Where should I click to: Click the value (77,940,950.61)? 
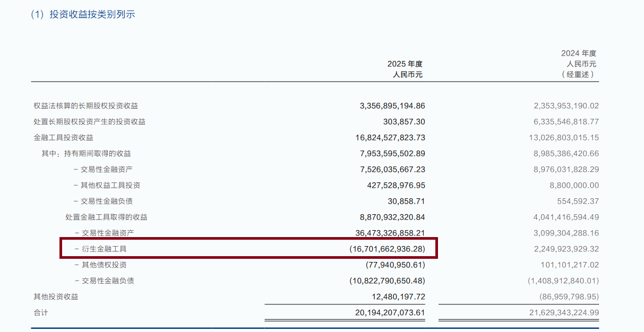tap(396, 265)
